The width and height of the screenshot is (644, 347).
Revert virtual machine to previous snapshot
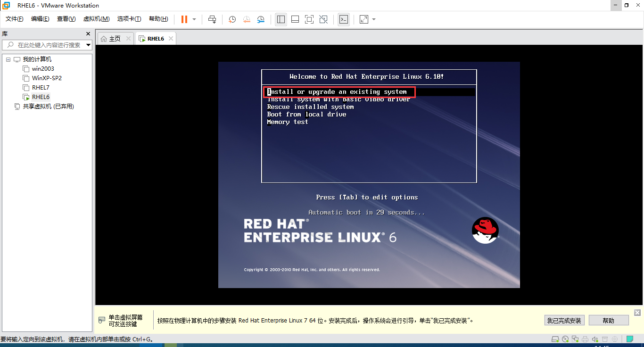point(247,19)
